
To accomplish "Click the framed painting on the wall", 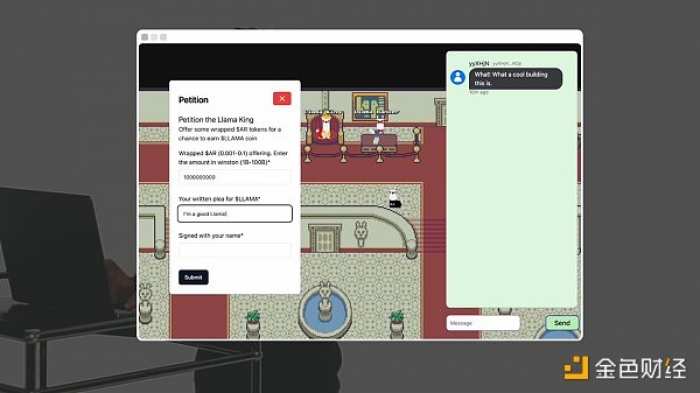I will pyautogui.click(x=370, y=106).
